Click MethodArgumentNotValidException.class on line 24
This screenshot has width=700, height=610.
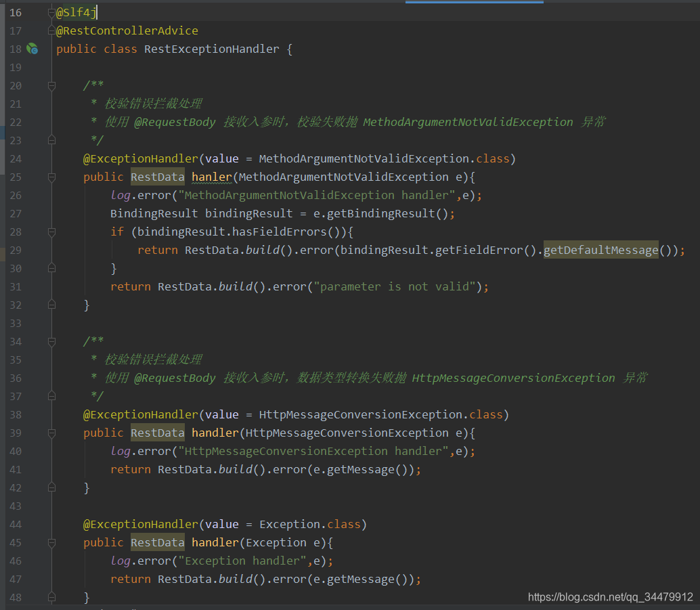tap(384, 159)
